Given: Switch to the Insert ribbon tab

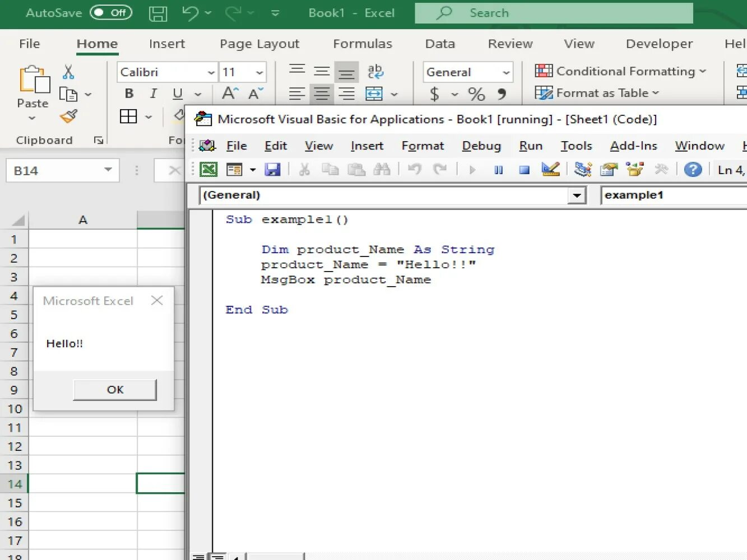Looking at the screenshot, I should point(167,44).
